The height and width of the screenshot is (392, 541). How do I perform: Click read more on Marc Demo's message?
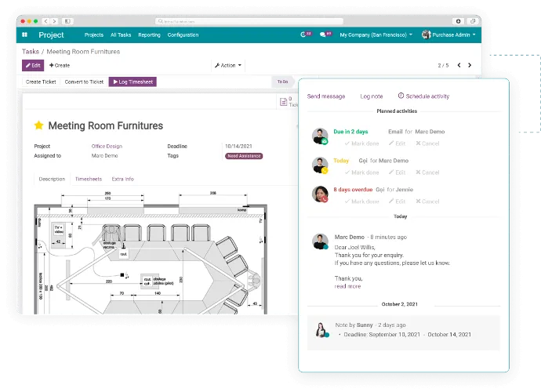pyautogui.click(x=347, y=286)
